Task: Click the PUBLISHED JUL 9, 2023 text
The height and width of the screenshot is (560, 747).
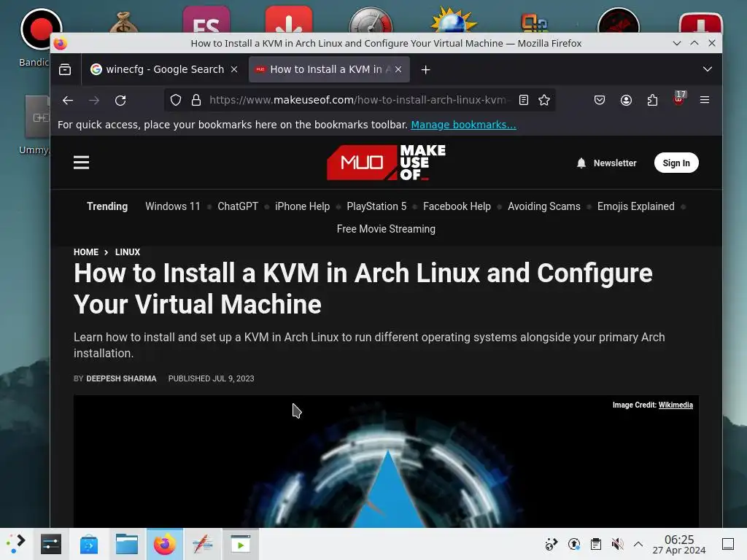Action: pos(211,378)
